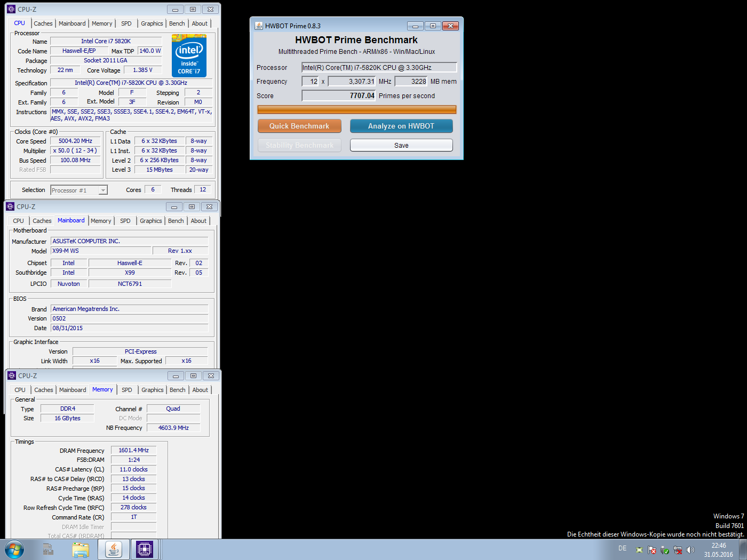This screenshot has height=560, width=747.
Task: Click the BIOS date 08/31/2015
Action: point(129,328)
